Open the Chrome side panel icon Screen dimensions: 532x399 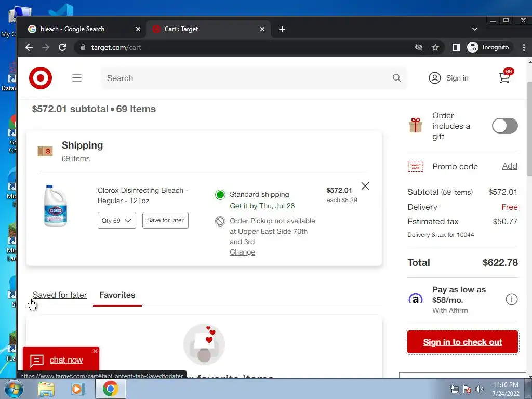click(x=456, y=47)
